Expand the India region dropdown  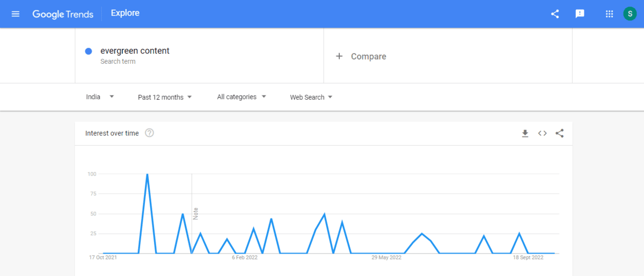(100, 97)
